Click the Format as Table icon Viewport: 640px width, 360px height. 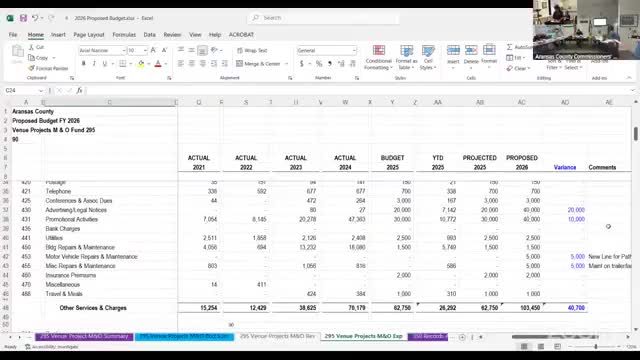click(407, 57)
